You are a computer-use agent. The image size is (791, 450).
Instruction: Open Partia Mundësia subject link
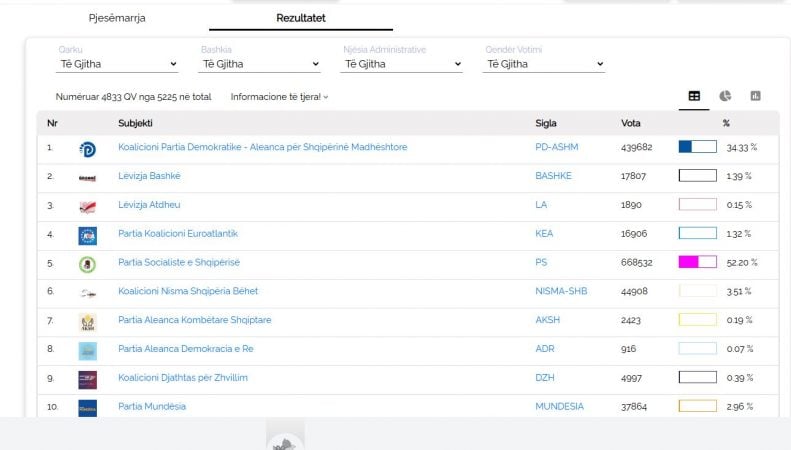[152, 406]
